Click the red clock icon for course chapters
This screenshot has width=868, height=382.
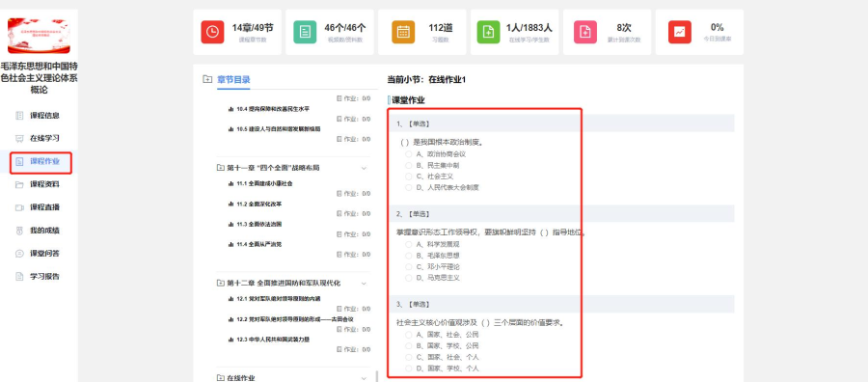point(212,32)
